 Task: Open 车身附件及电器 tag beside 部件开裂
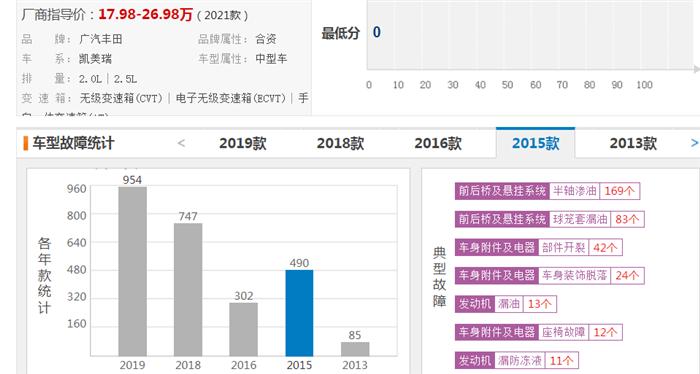pyautogui.click(x=497, y=247)
